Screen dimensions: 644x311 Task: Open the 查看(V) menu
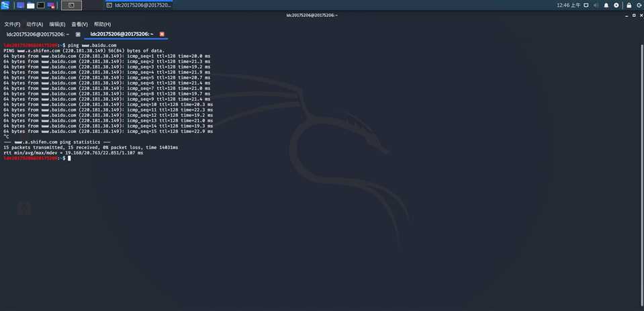[x=79, y=24]
